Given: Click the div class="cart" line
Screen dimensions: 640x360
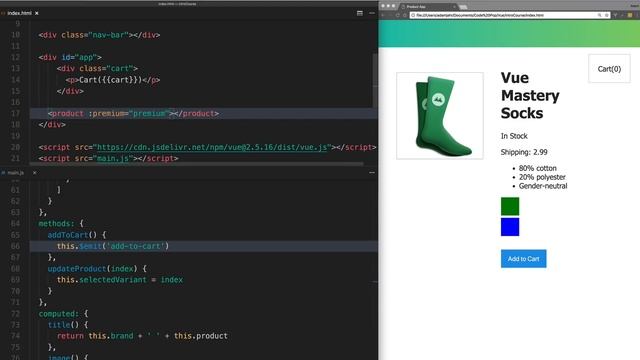Looking at the screenshot, I should click(x=97, y=69).
